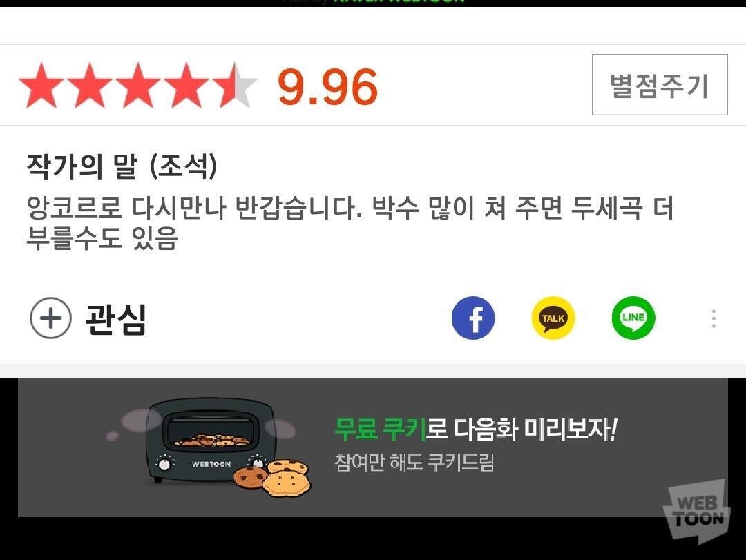
Task: Open the WEBTOON oven illustration in banner
Action: point(211,440)
